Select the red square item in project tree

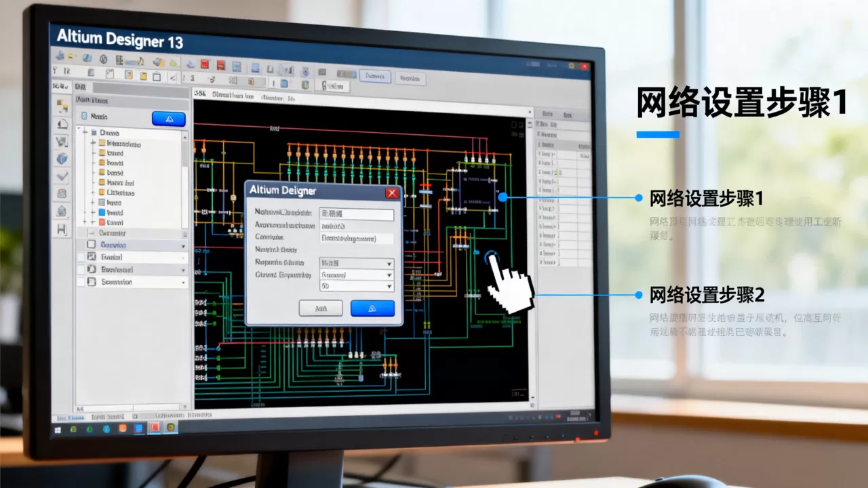coord(102,222)
